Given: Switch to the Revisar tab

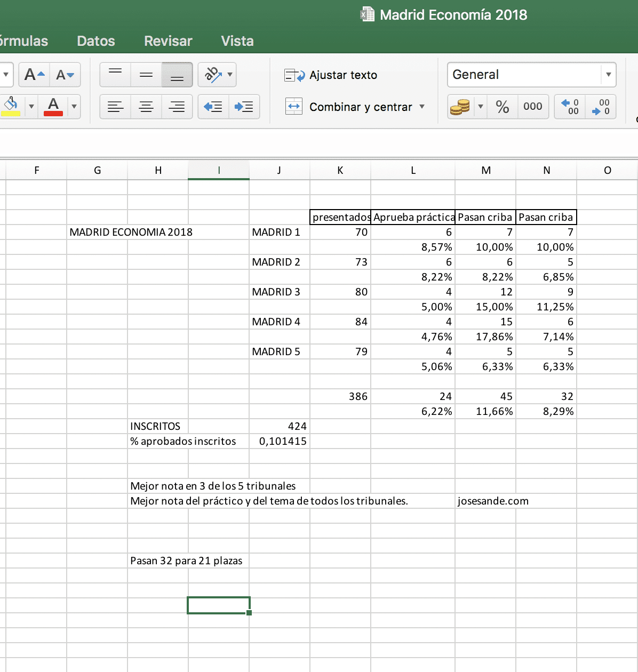Looking at the screenshot, I should [168, 41].
